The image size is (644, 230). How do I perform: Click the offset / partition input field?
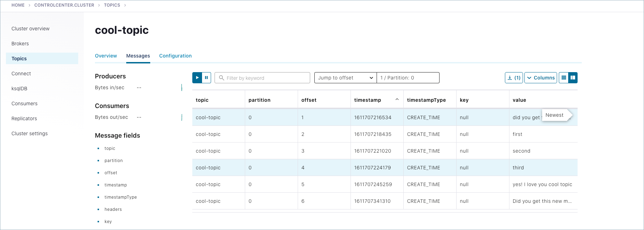coord(408,78)
